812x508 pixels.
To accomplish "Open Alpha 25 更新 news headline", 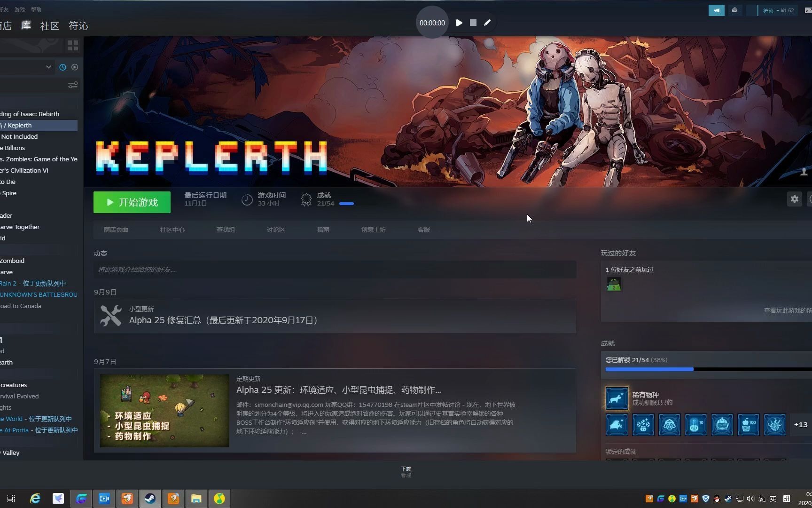I will 338,390.
